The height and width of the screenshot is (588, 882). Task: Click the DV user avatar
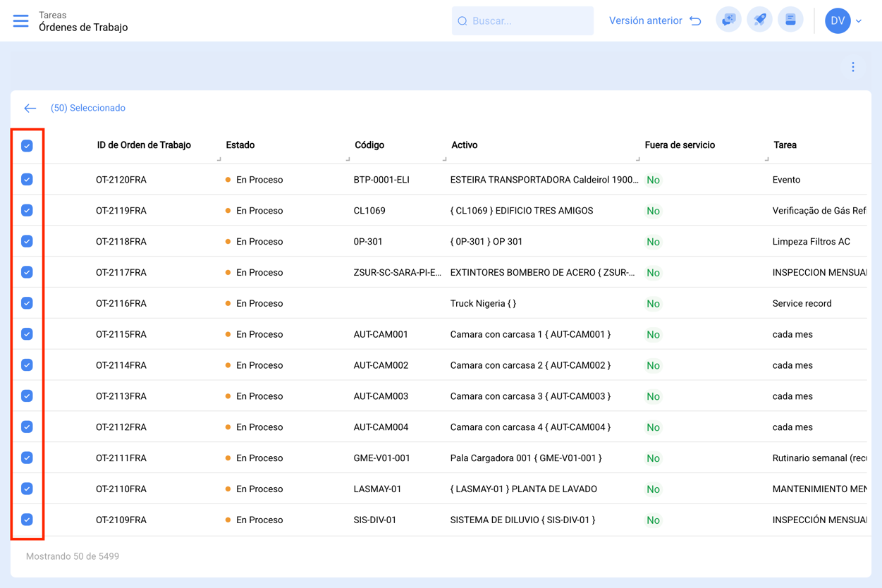(838, 20)
